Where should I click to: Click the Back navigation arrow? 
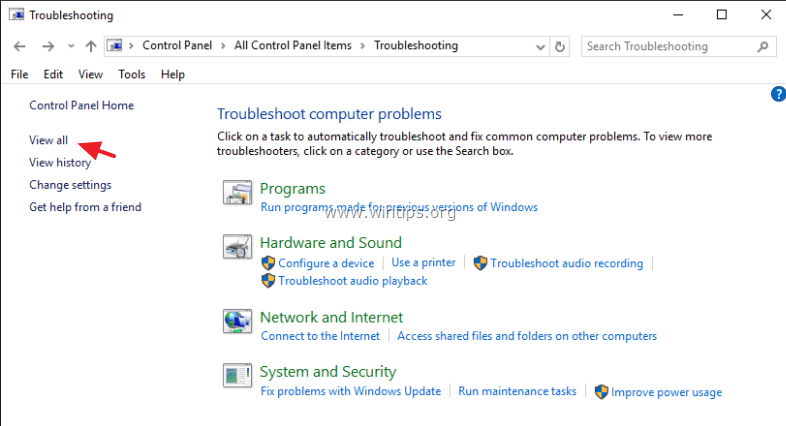click(x=20, y=47)
